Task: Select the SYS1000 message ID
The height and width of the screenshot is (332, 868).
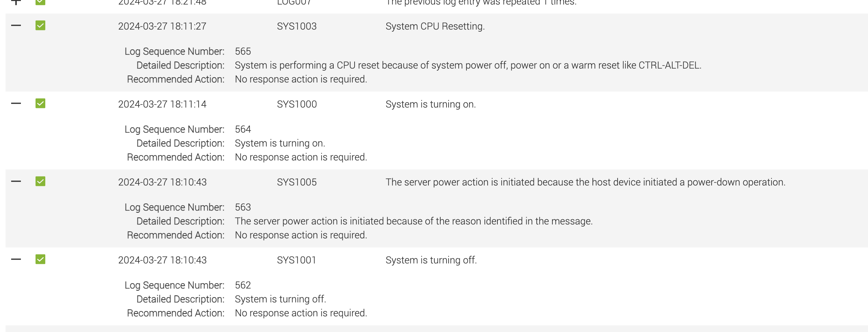Action: point(297,104)
